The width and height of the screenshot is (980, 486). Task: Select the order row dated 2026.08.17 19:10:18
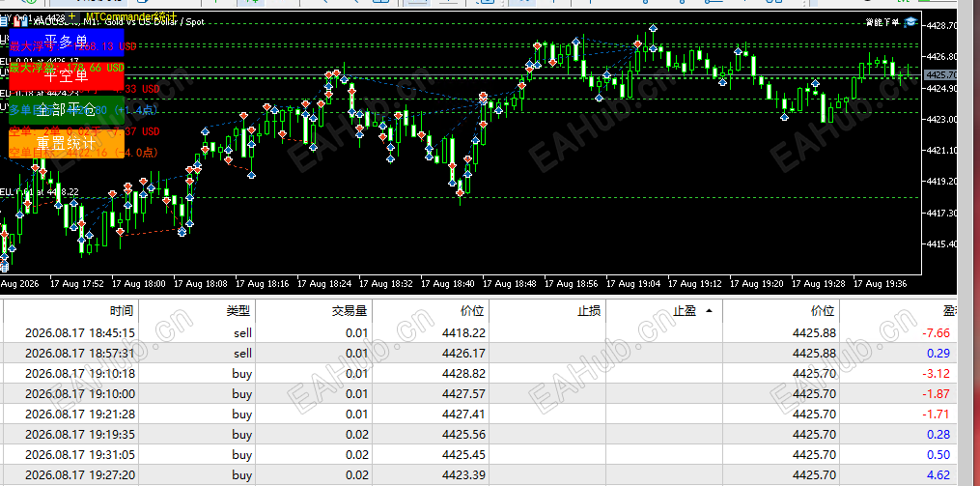(479, 373)
